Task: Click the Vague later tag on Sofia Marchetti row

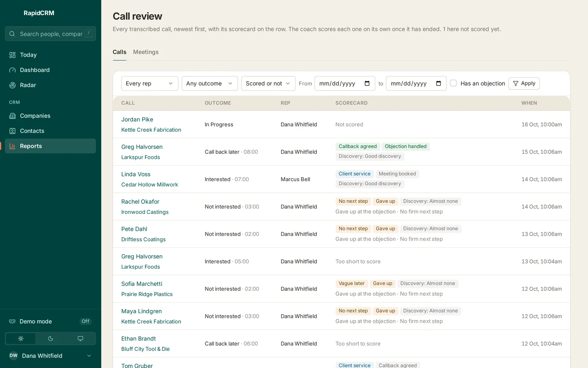Action: click(352, 283)
